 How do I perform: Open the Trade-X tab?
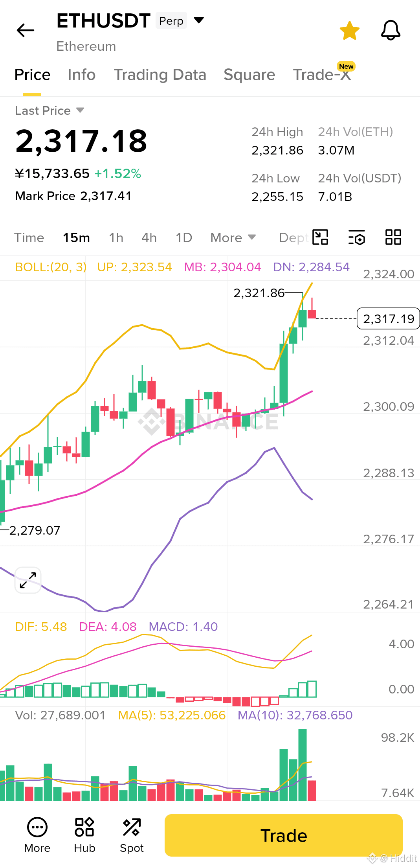coord(322,75)
